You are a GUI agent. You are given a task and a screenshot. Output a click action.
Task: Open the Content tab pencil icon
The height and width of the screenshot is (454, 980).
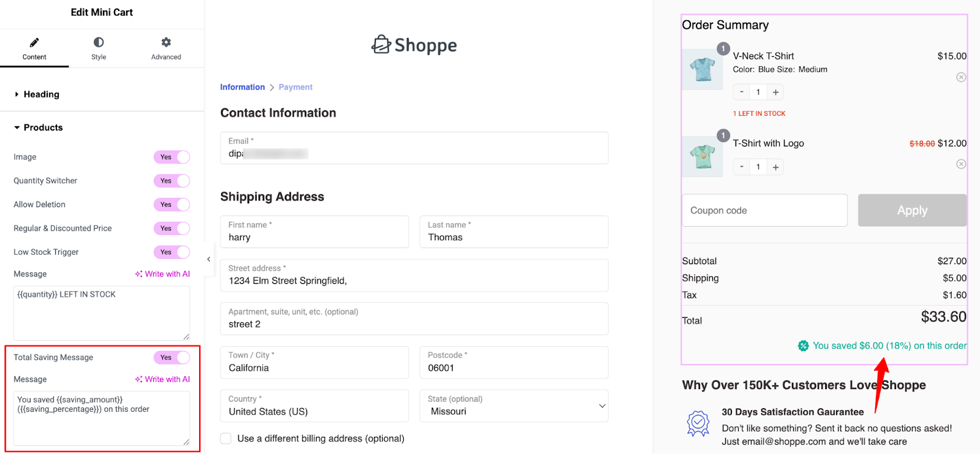pyautogui.click(x=34, y=42)
